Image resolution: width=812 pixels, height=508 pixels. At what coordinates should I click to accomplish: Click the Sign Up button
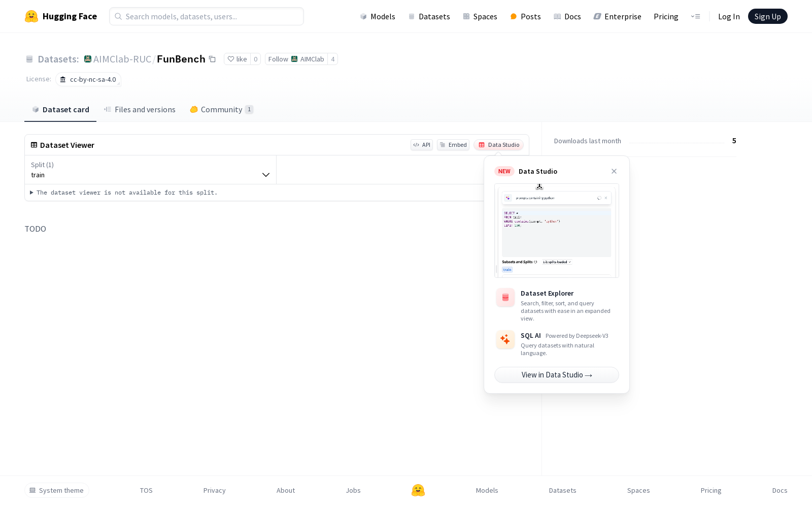point(767,16)
